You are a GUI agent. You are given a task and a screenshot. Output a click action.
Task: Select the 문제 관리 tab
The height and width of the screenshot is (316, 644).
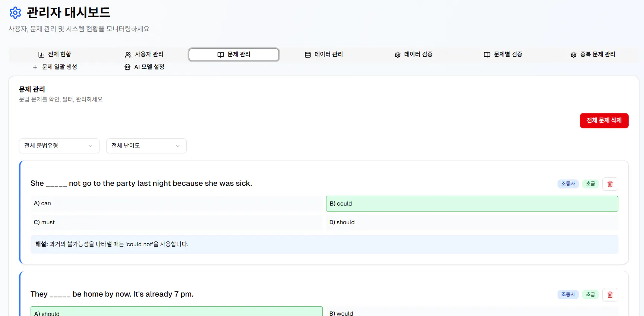234,54
